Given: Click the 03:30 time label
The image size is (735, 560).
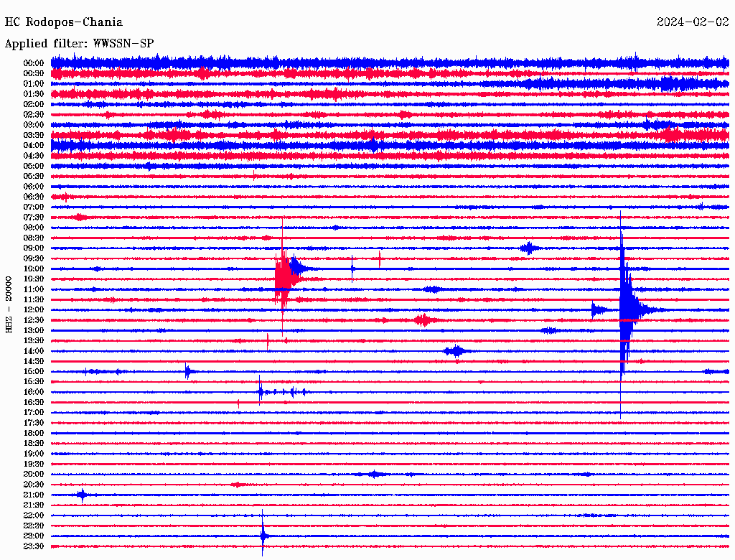Looking at the screenshot, I should point(34,135).
